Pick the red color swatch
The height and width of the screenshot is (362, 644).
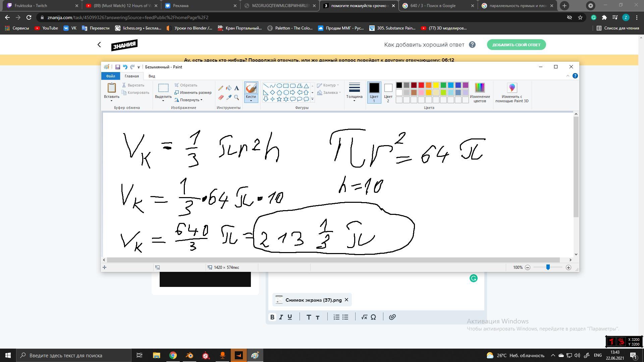[421, 85]
